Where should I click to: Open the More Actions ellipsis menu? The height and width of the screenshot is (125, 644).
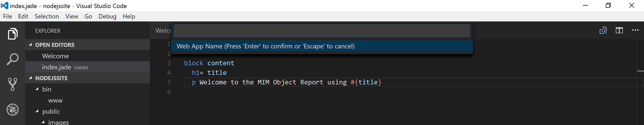tap(635, 30)
